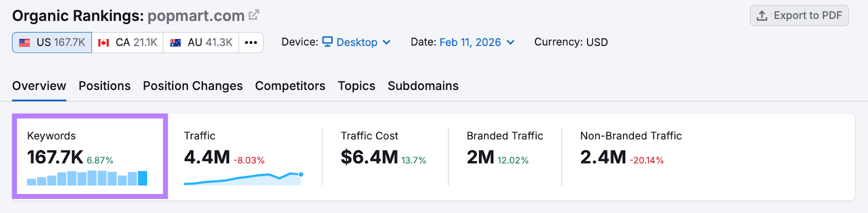
Task: Open the Date Feb 11, 2026 dropdown
Action: click(477, 42)
